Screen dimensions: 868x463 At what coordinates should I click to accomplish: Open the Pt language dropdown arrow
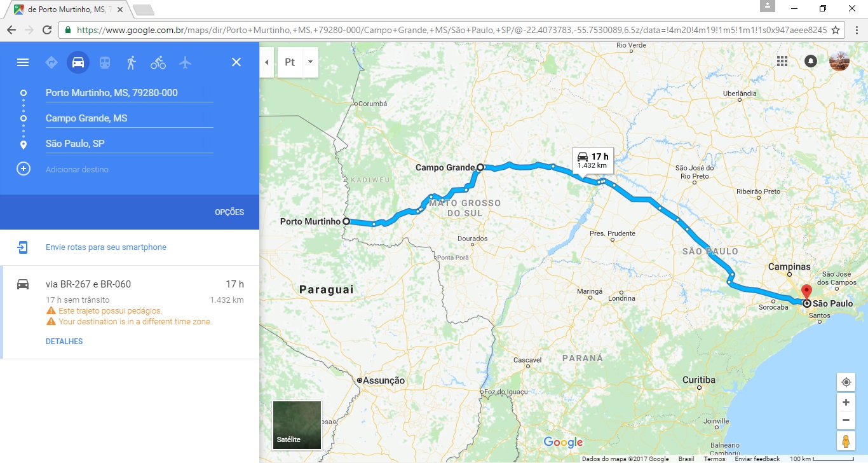pyautogui.click(x=310, y=62)
